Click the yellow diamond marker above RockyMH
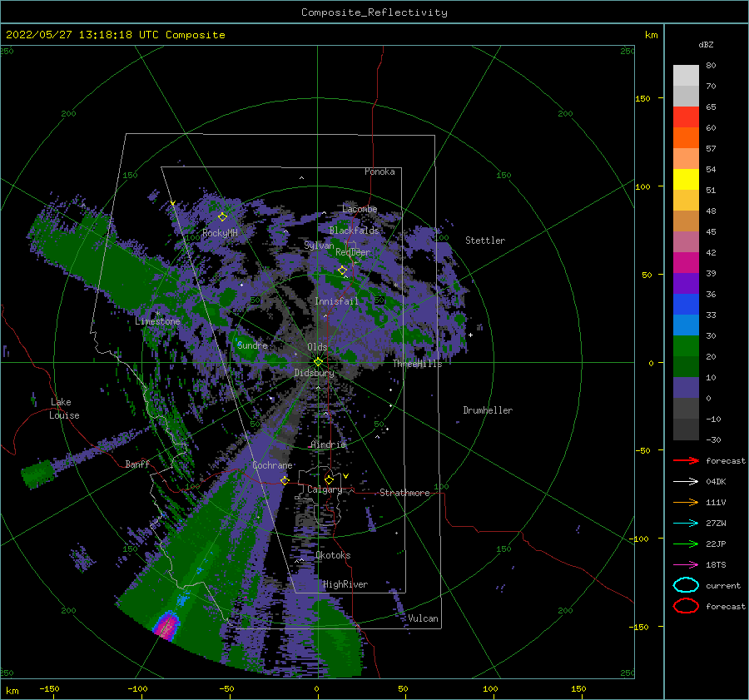749x700 pixels. coord(222,217)
